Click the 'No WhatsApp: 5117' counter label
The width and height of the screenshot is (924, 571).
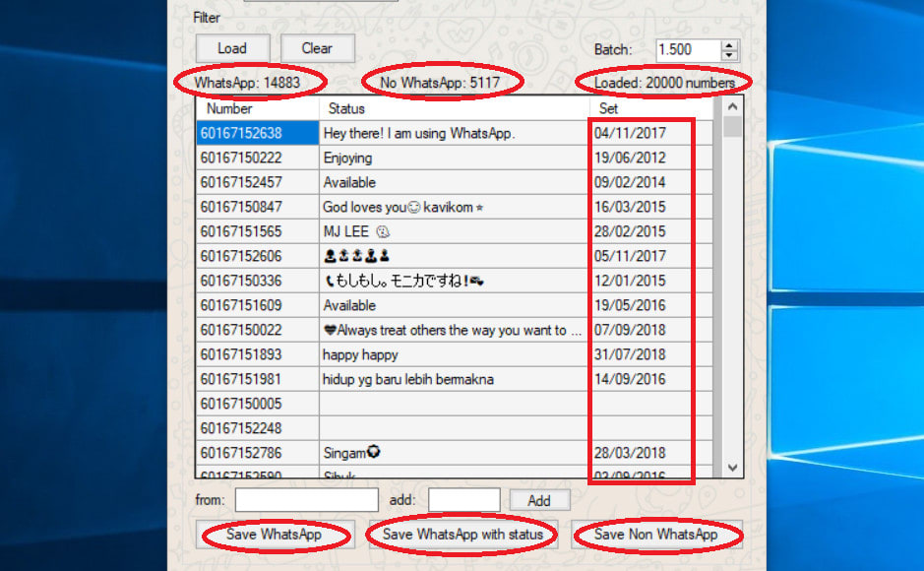pos(440,83)
